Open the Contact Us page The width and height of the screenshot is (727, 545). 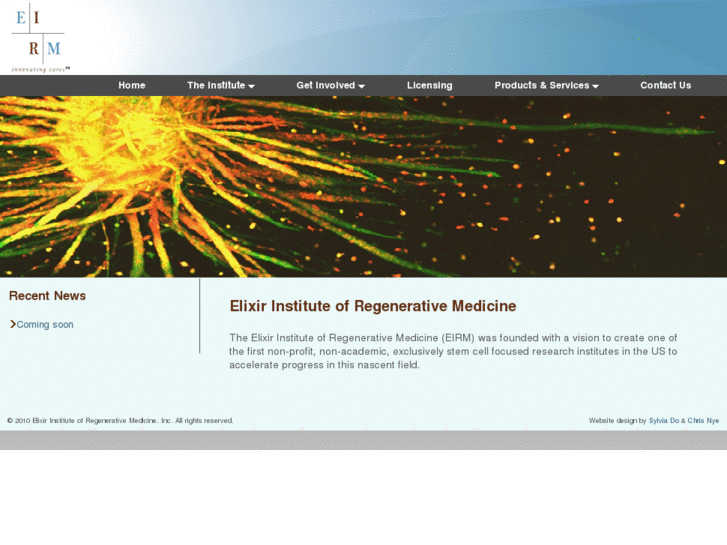(x=665, y=85)
